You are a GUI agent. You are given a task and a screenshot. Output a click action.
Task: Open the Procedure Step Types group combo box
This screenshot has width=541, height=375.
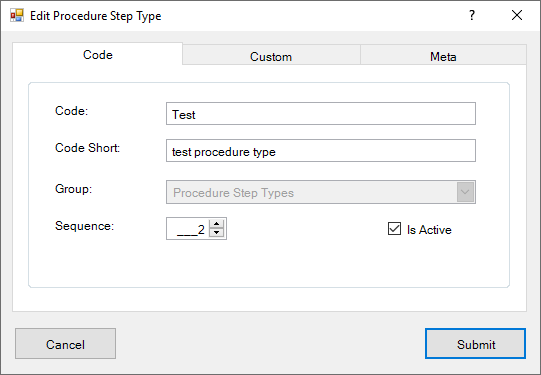click(x=321, y=192)
